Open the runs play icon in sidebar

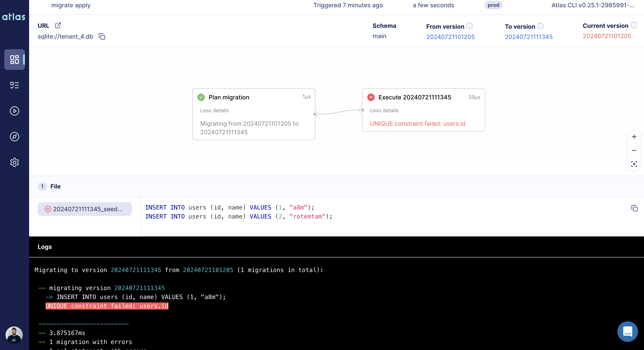14,111
